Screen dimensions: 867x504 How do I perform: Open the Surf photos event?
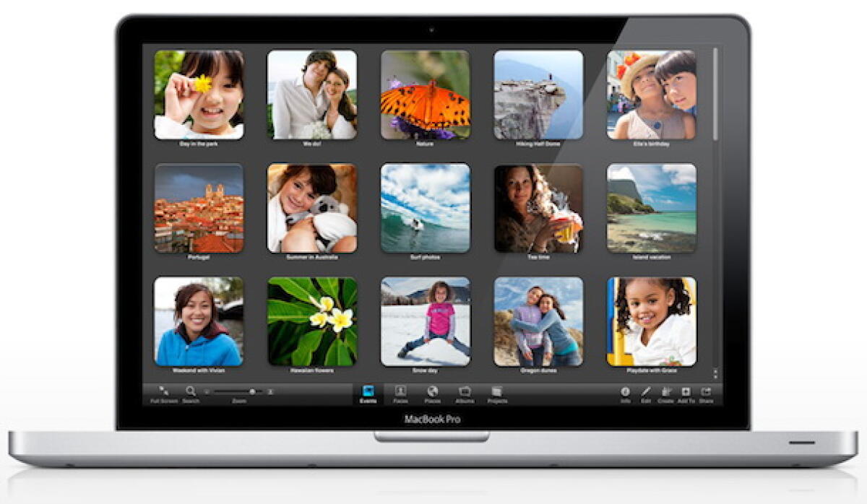pyautogui.click(x=426, y=208)
